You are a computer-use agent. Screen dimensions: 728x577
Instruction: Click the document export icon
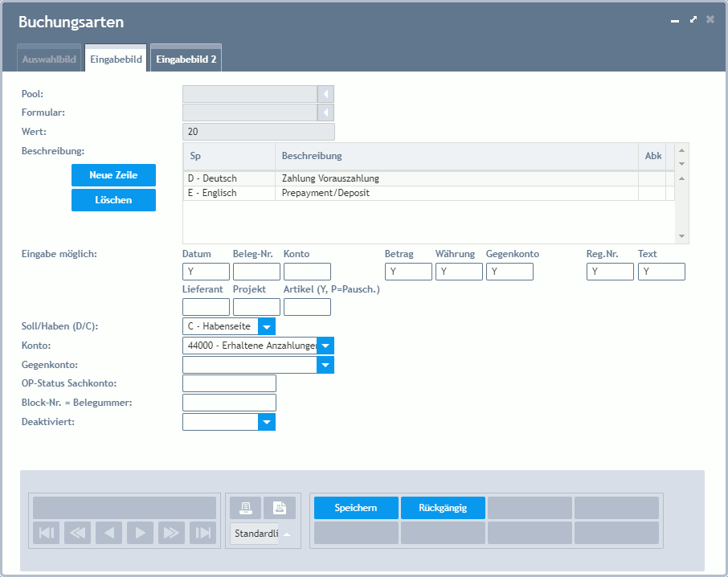280,508
